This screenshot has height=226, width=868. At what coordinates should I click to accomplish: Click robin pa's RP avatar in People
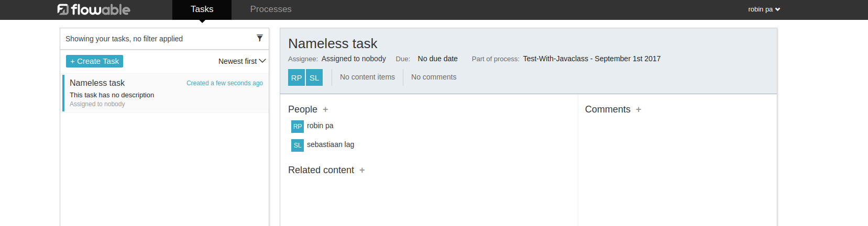pos(298,127)
